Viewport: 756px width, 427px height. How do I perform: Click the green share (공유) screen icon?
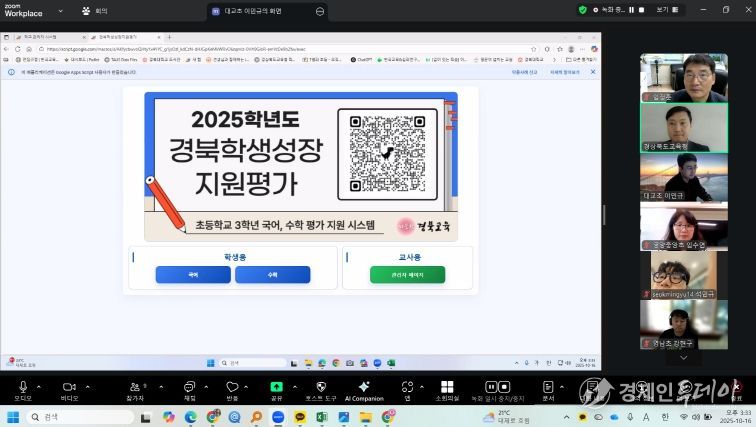tap(276, 387)
